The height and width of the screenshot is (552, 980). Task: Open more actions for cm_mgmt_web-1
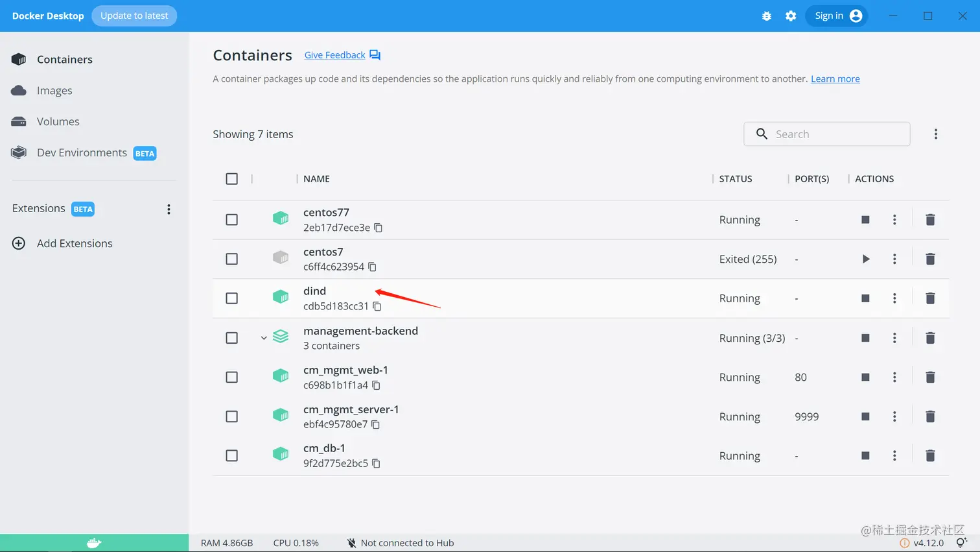894,378
